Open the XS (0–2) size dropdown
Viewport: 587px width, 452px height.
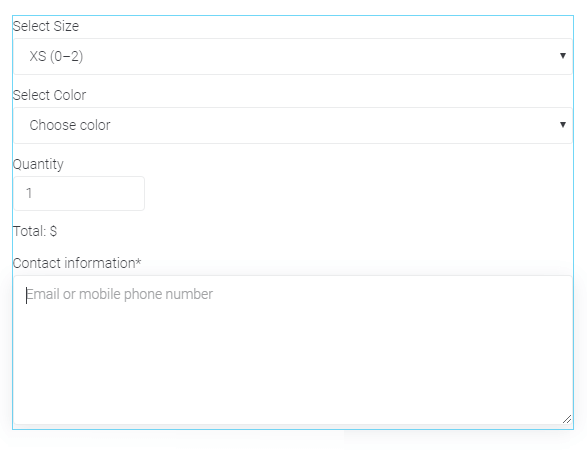tap(293, 57)
